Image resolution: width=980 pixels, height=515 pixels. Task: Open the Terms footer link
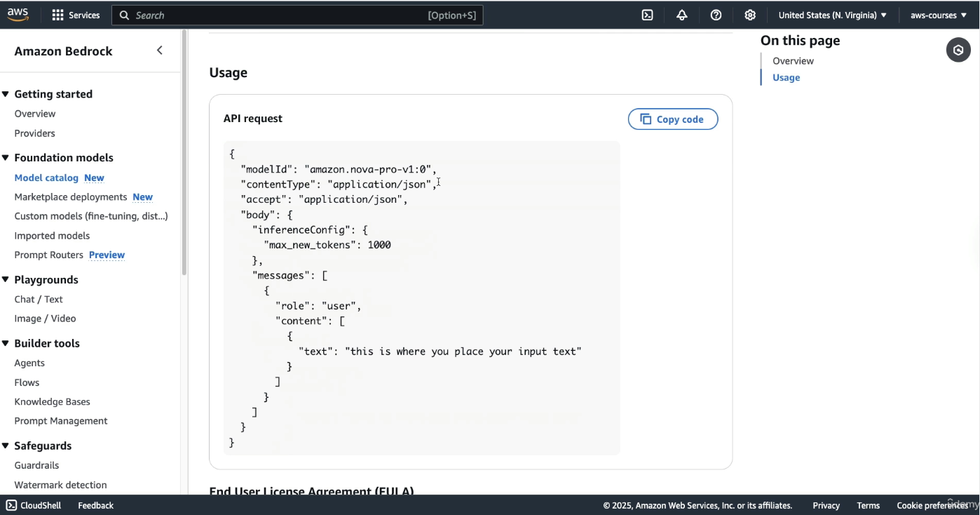868,505
